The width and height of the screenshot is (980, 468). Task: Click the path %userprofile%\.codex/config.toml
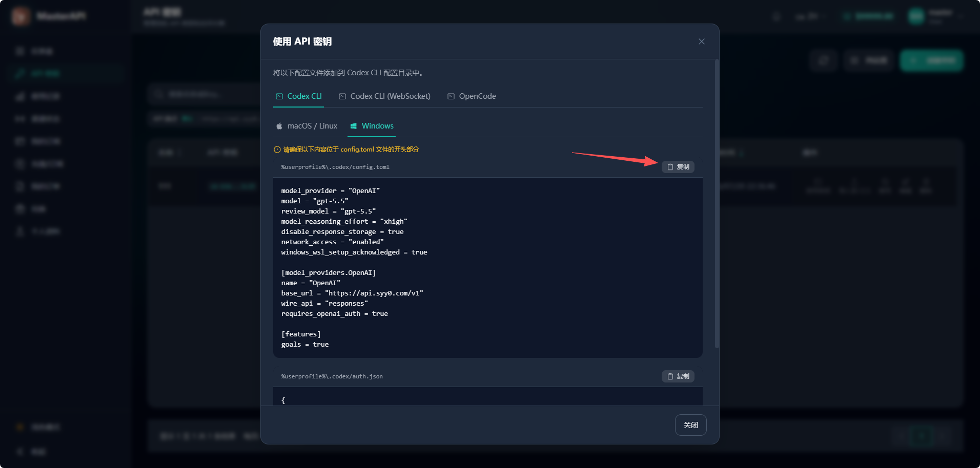click(335, 167)
